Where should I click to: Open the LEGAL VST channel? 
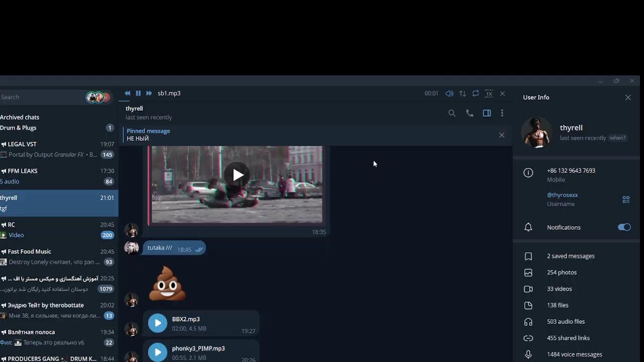(x=59, y=149)
